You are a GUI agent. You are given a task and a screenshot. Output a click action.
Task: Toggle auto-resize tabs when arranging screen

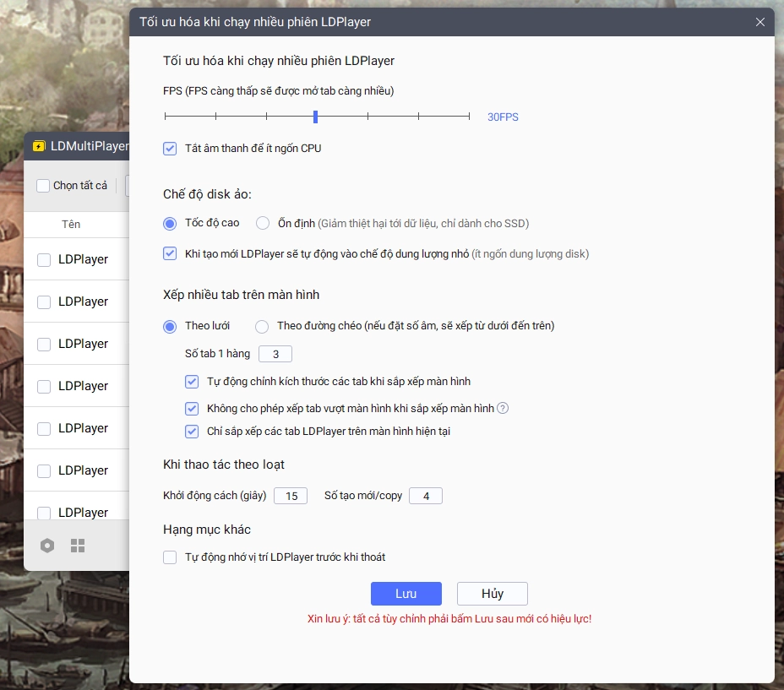point(192,382)
